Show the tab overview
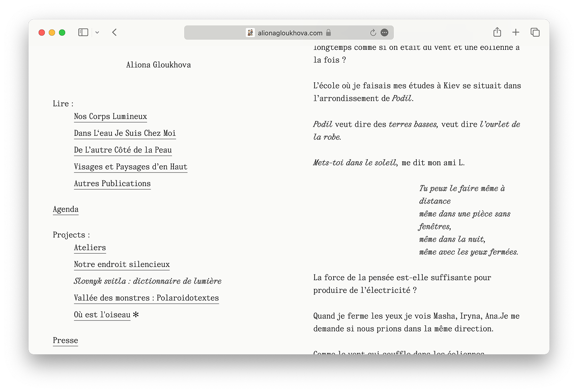 [x=535, y=33]
